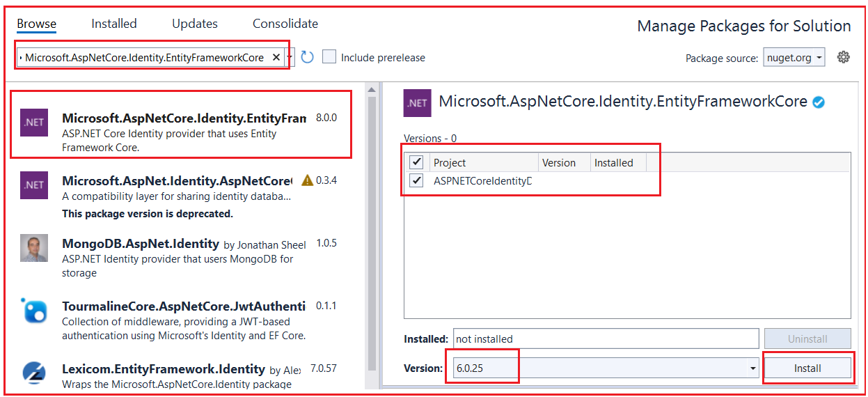Click the 0.3.4 version number in results

point(326,180)
